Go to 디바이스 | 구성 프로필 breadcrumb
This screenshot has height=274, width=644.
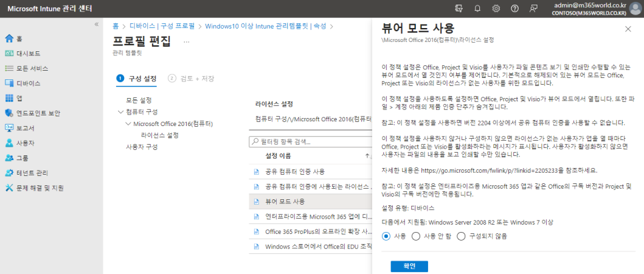click(162, 26)
